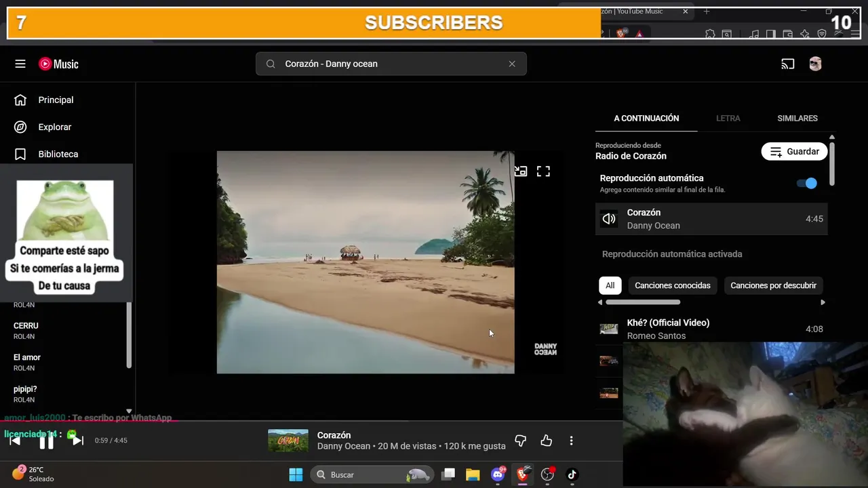Select the Corazón track in the queue

(x=711, y=219)
